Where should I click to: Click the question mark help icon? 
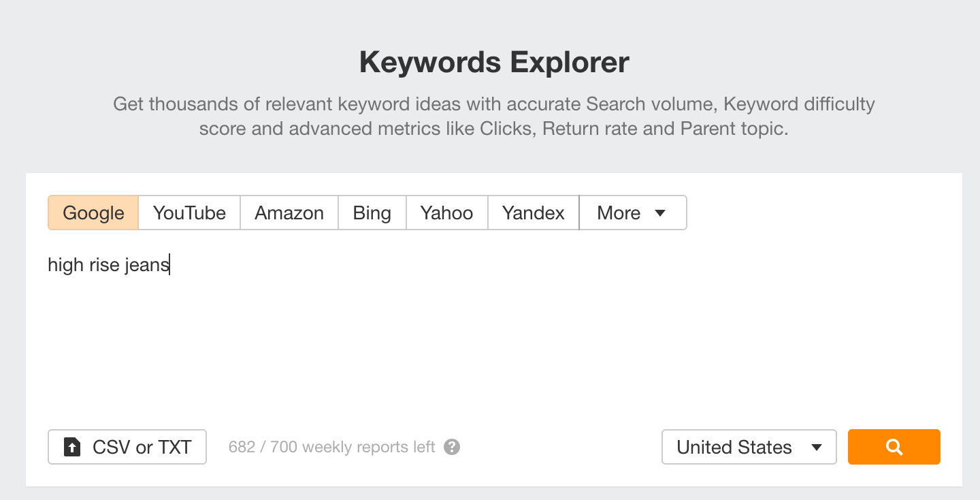(x=452, y=448)
